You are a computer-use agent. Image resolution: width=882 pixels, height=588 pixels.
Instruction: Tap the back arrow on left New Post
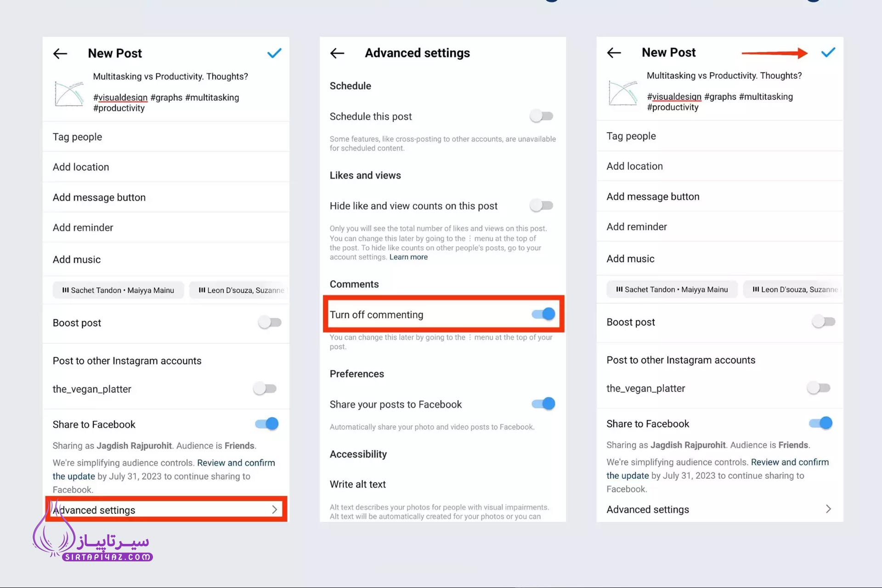[60, 54]
